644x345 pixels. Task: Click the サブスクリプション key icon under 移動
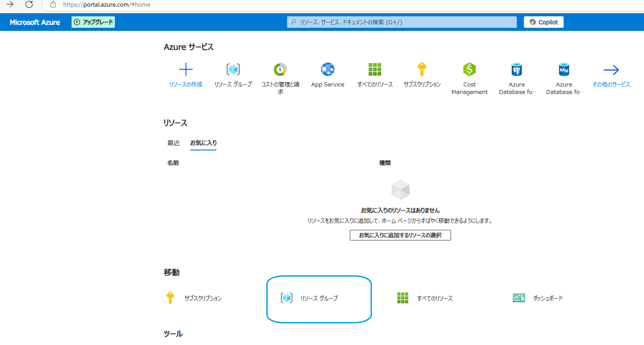[170, 298]
